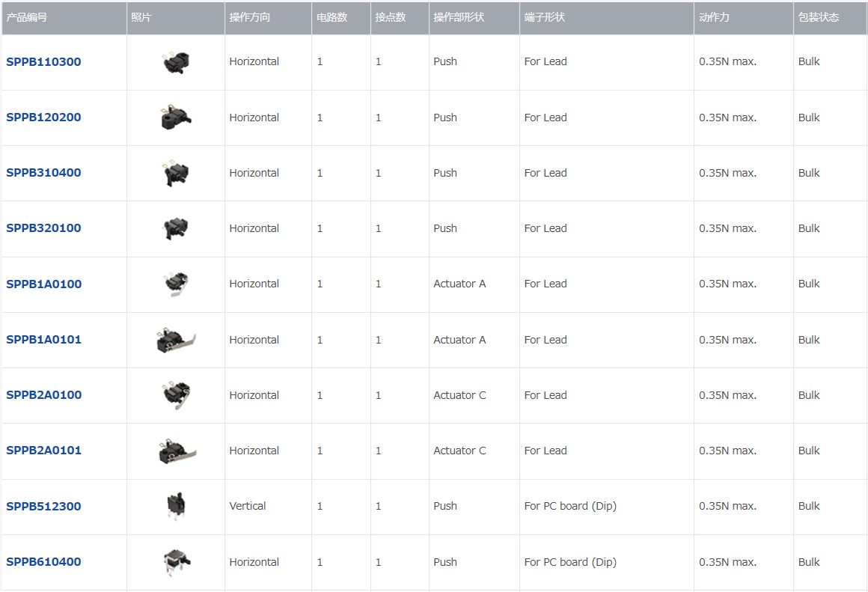This screenshot has width=868, height=592.
Task: Open product link SPPB2A0100
Action: pyautogui.click(x=43, y=395)
